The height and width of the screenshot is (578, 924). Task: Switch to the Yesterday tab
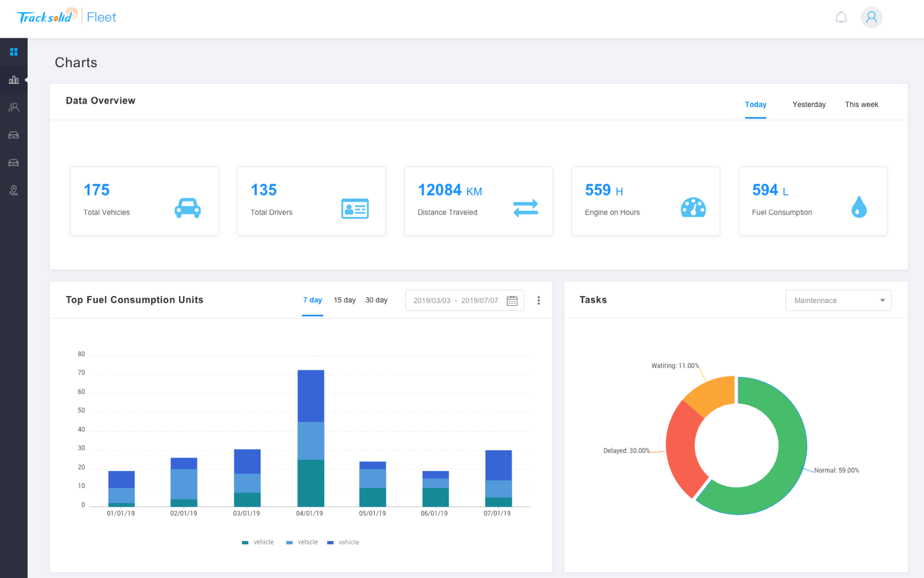(x=808, y=105)
